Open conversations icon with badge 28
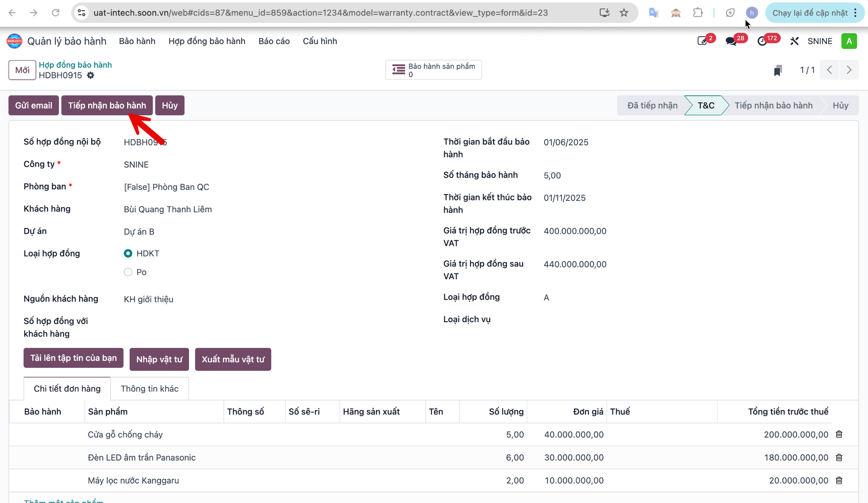This screenshot has width=868, height=503. tap(731, 41)
